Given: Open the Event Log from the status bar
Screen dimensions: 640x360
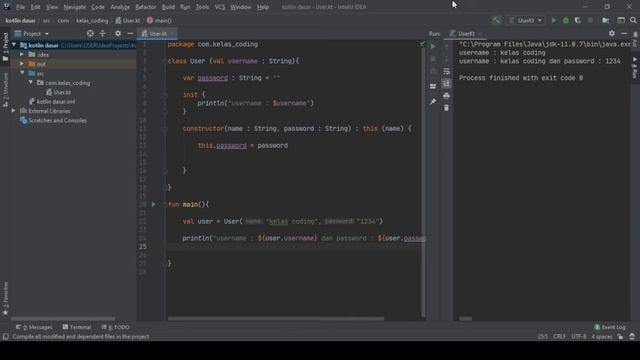Looking at the screenshot, I should [610, 327].
